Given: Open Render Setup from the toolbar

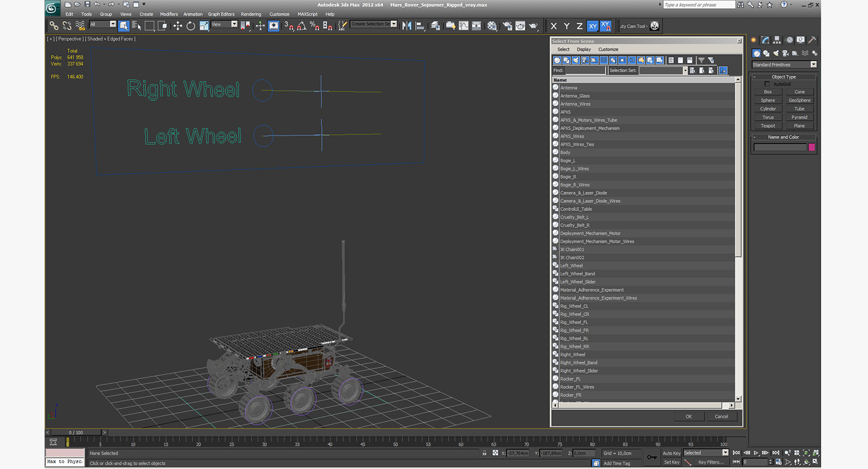Looking at the screenshot, I should pos(507,26).
